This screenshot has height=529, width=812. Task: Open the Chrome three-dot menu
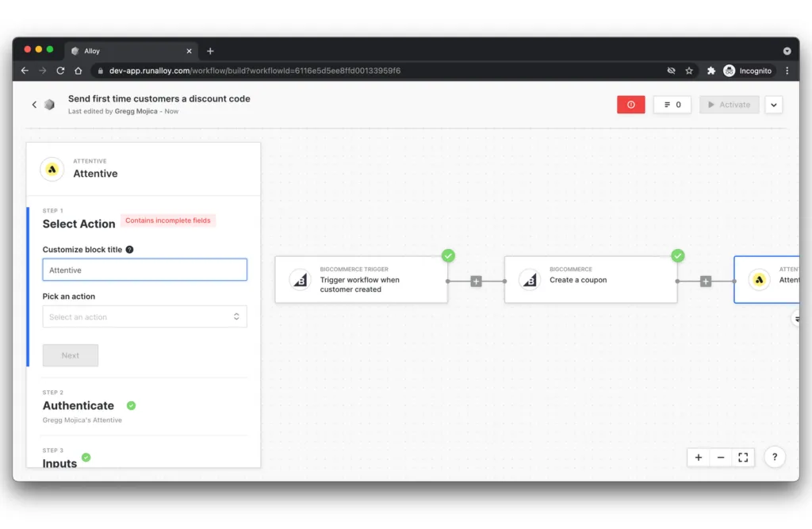(x=787, y=71)
